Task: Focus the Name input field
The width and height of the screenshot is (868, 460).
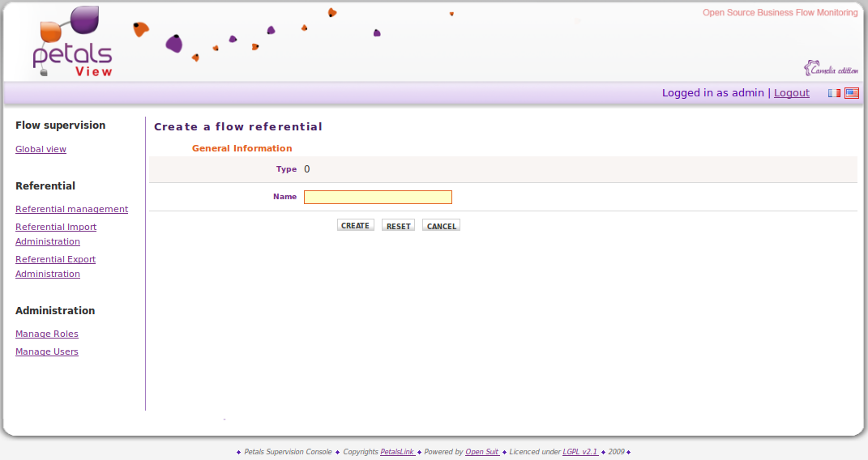Action: click(x=378, y=197)
